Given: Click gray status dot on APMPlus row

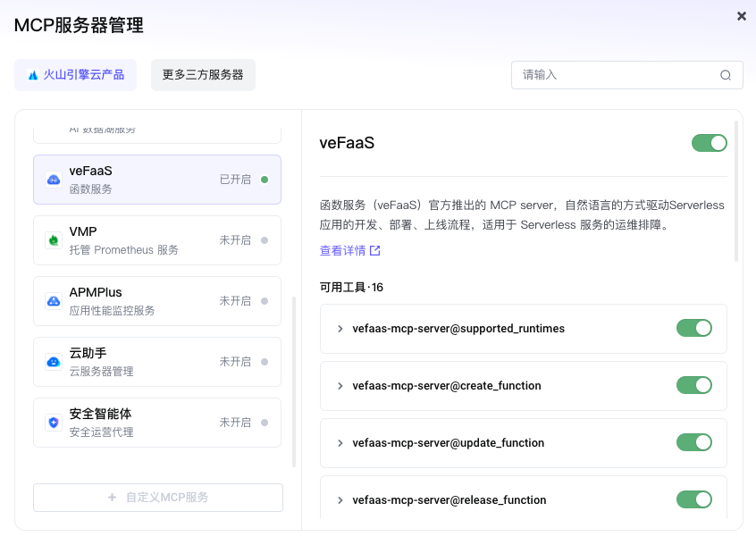Looking at the screenshot, I should [x=265, y=301].
